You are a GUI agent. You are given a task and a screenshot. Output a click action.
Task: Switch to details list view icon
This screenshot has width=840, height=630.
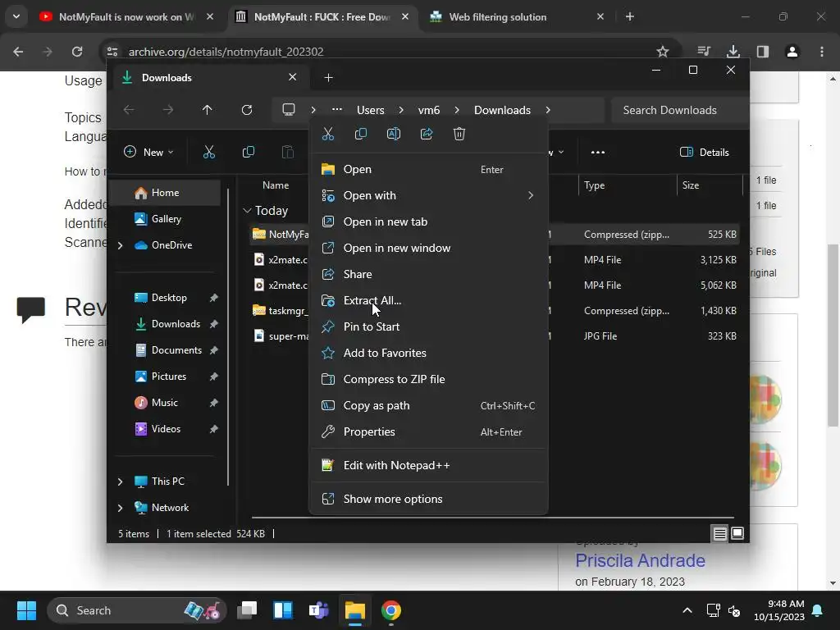[719, 533]
